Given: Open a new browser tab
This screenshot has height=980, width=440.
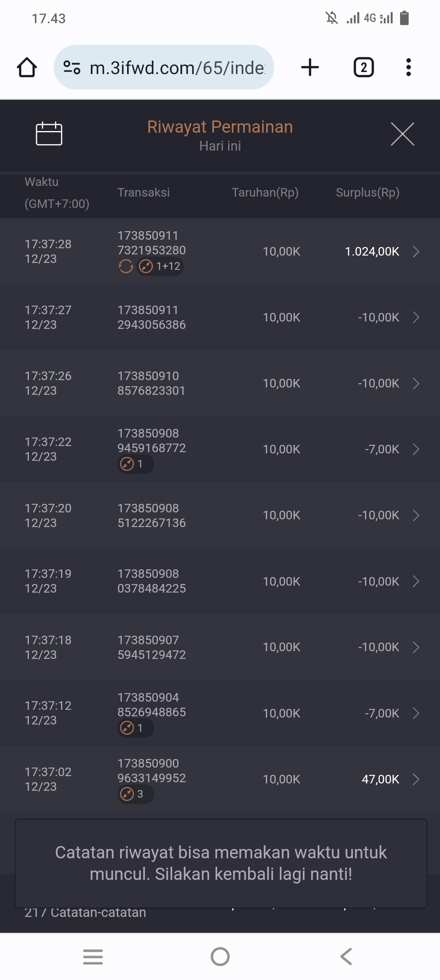Looking at the screenshot, I should pos(310,67).
